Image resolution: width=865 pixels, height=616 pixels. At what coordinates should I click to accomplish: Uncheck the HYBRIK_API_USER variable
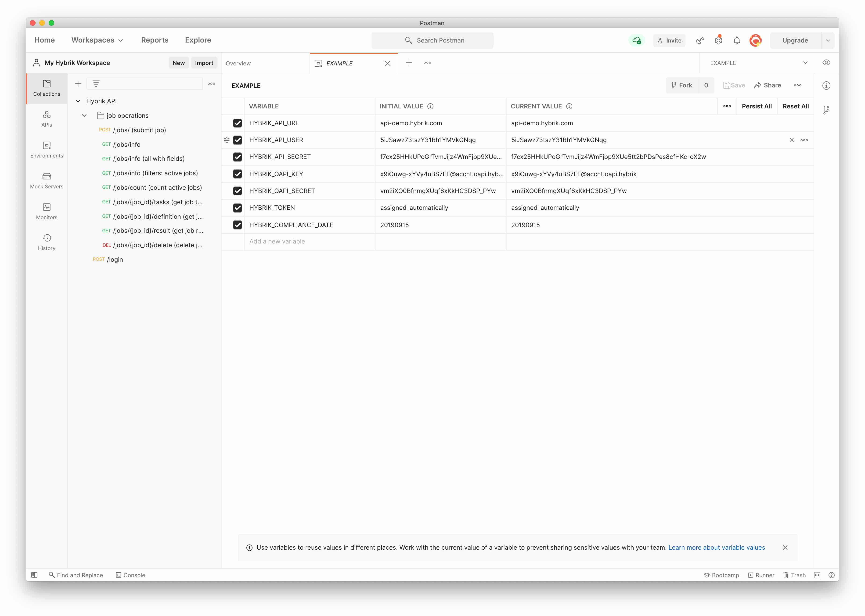[238, 140]
